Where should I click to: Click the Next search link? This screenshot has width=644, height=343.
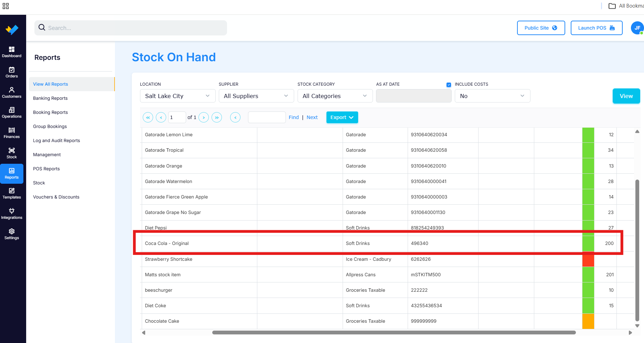click(x=312, y=117)
